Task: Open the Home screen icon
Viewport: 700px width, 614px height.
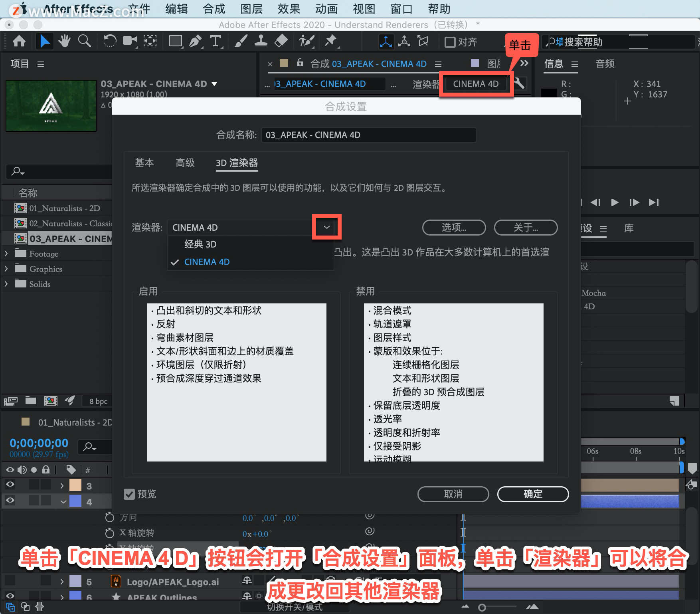Action: click(19, 41)
